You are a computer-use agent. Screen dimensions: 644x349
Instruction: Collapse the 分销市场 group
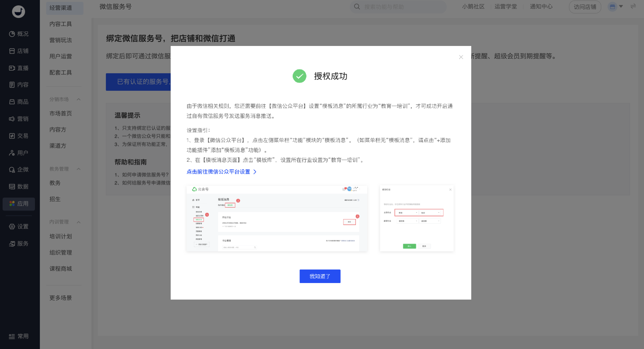[78, 99]
